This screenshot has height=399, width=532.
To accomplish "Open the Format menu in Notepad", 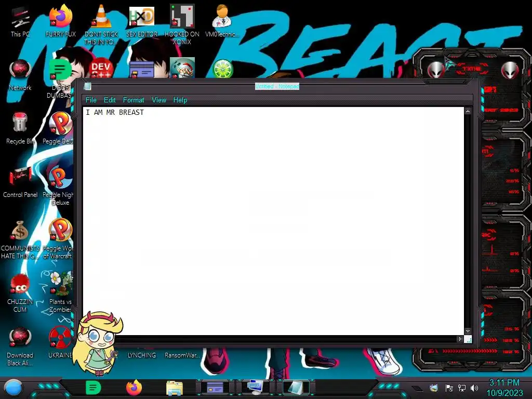I will click(x=134, y=100).
